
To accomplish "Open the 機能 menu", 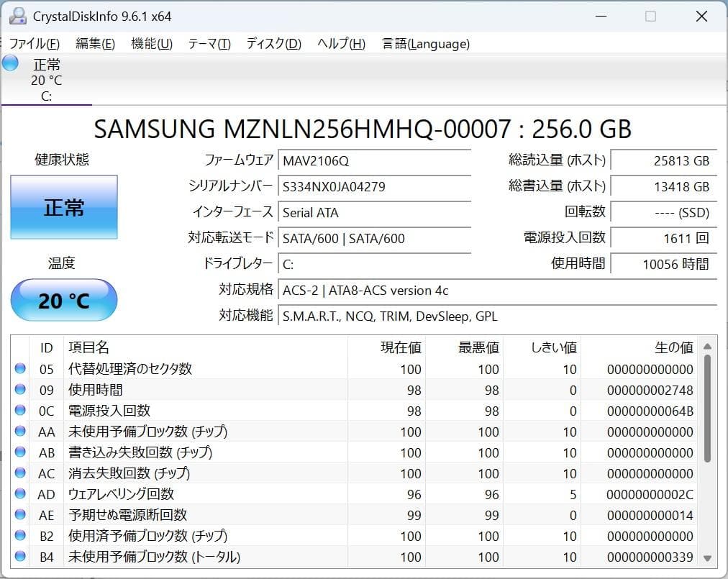I will point(151,44).
